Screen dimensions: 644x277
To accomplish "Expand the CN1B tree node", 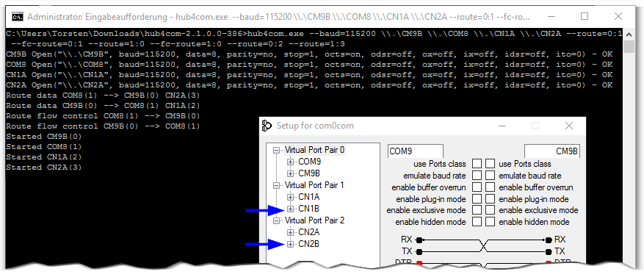I will [x=290, y=209].
